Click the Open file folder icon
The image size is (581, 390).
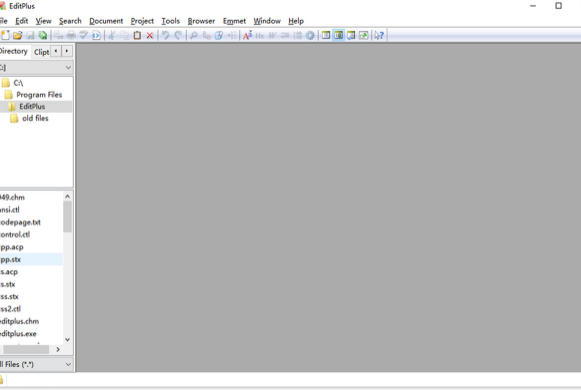click(x=17, y=36)
